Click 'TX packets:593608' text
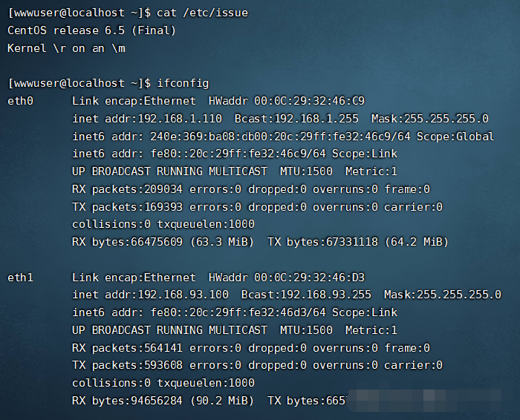Viewport: 520px width, 420px height. 127,365
